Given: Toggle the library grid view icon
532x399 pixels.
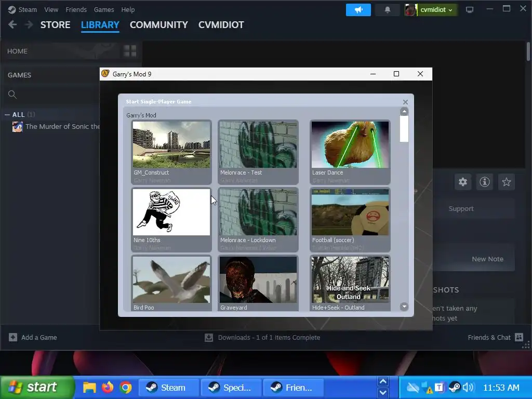Looking at the screenshot, I should (130, 51).
